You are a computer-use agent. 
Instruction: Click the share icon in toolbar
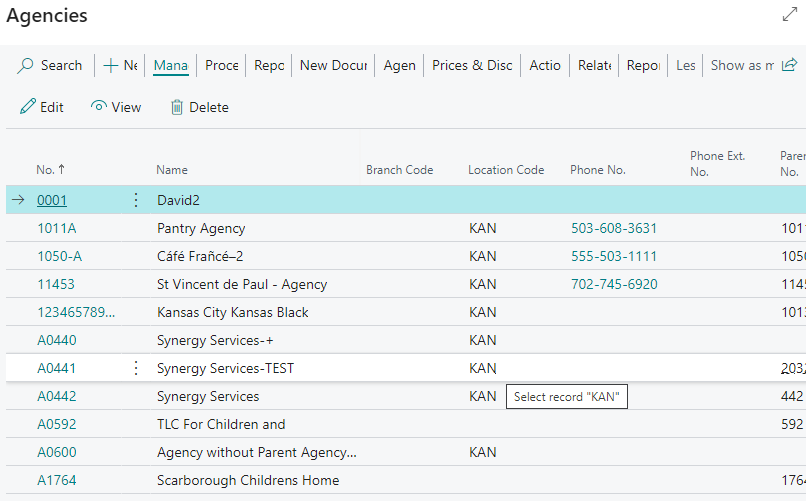(x=789, y=65)
